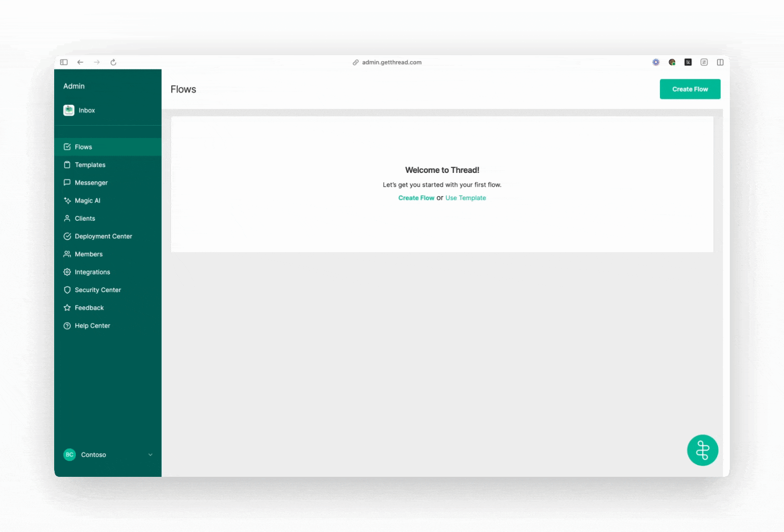Click the Clients person icon

(x=67, y=218)
